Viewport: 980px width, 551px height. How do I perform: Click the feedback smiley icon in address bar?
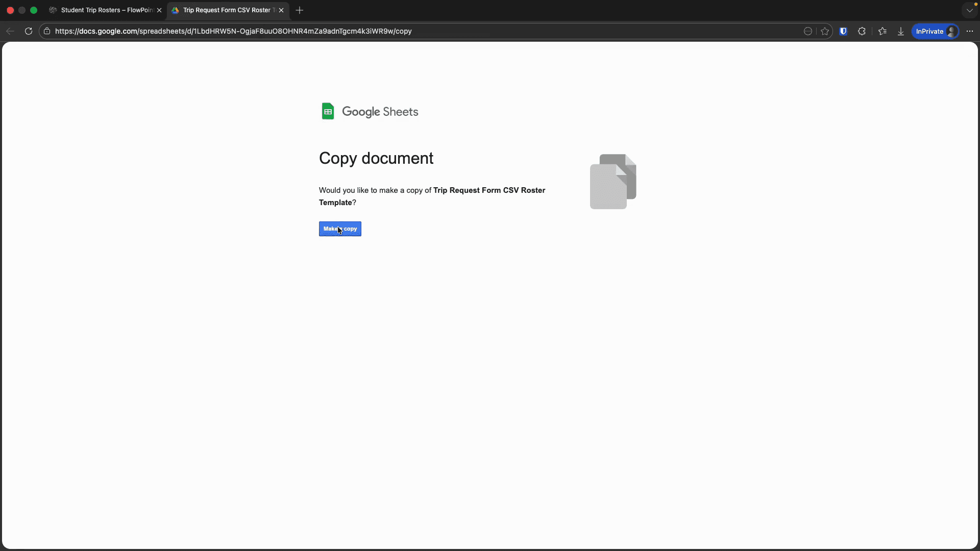click(x=808, y=31)
